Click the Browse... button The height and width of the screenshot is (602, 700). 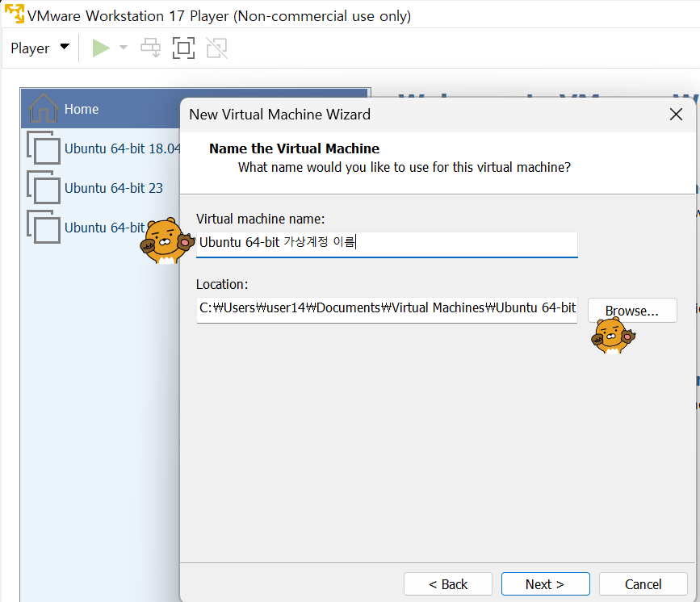(632, 311)
